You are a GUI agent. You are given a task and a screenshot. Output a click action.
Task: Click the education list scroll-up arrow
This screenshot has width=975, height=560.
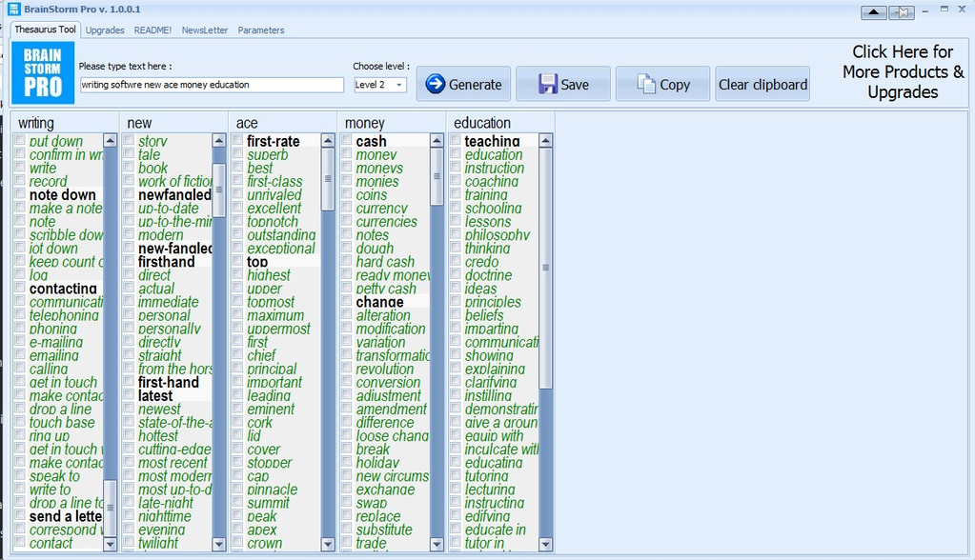[x=545, y=140]
